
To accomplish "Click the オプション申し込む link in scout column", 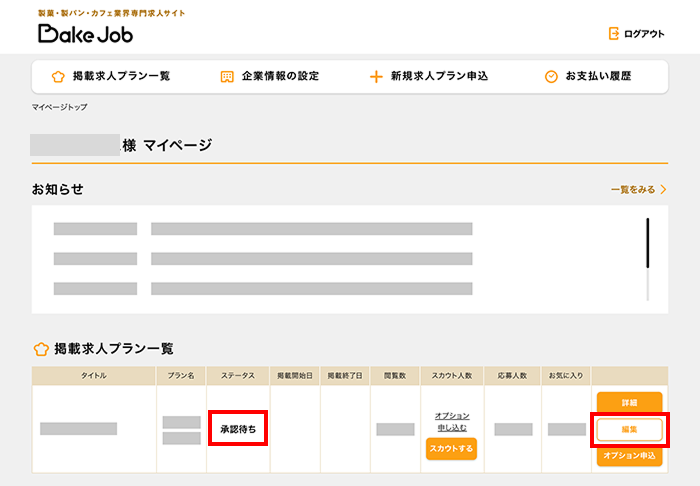I will point(452,421).
